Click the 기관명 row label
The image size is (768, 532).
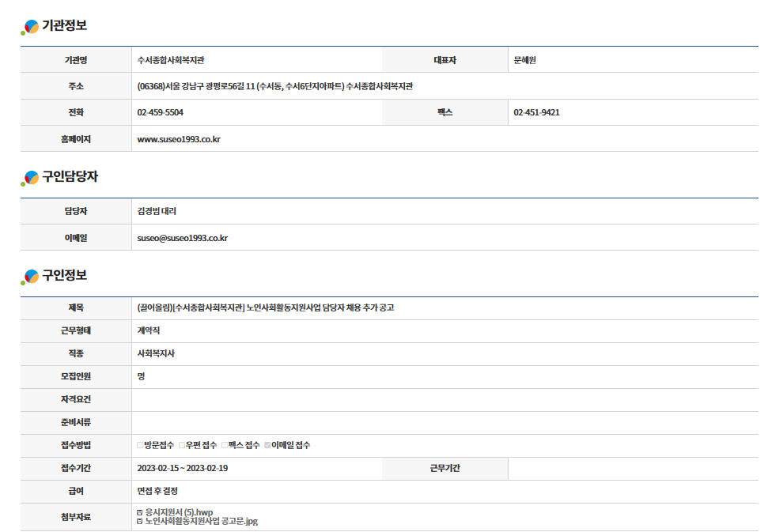coord(76,60)
